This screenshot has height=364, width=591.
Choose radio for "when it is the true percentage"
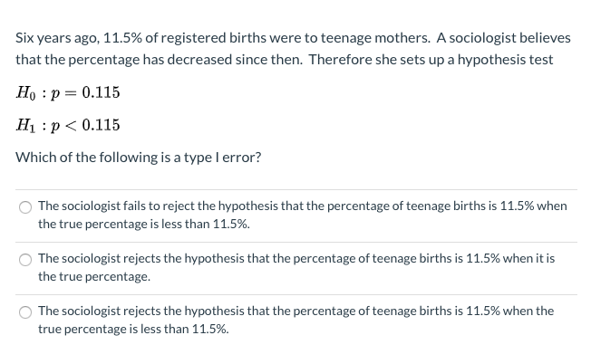pos(25,259)
